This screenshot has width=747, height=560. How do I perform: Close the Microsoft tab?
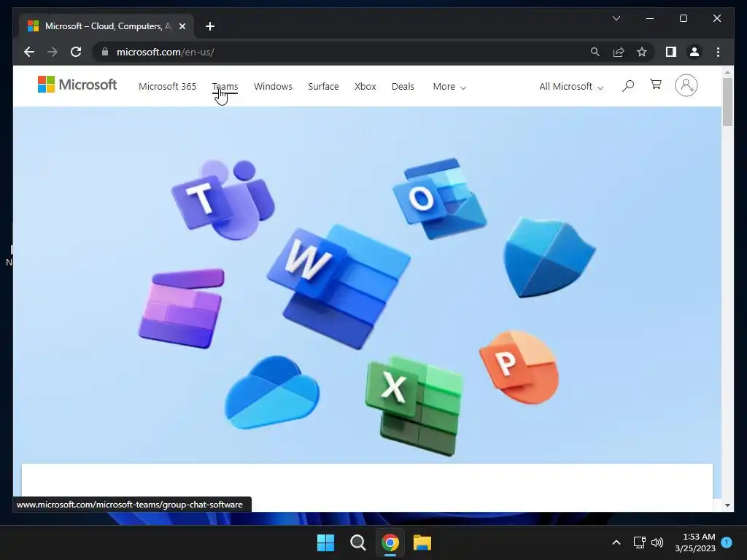(182, 26)
